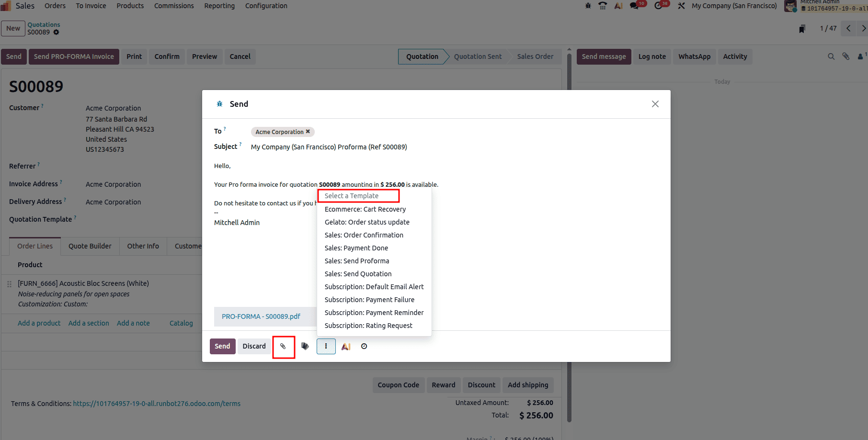Viewport: 868px width, 440px height.
Task: Click the bookmark icon near record pager
Action: (802, 29)
